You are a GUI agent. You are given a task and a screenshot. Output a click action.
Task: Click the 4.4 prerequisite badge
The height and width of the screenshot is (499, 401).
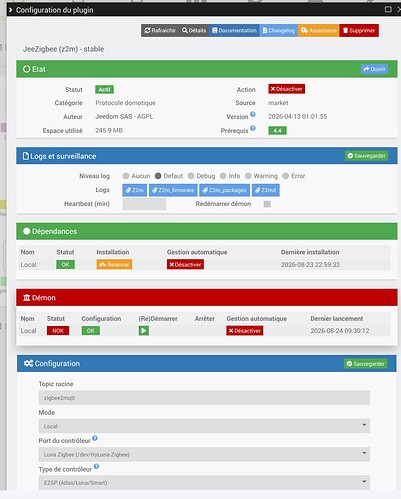pos(277,130)
